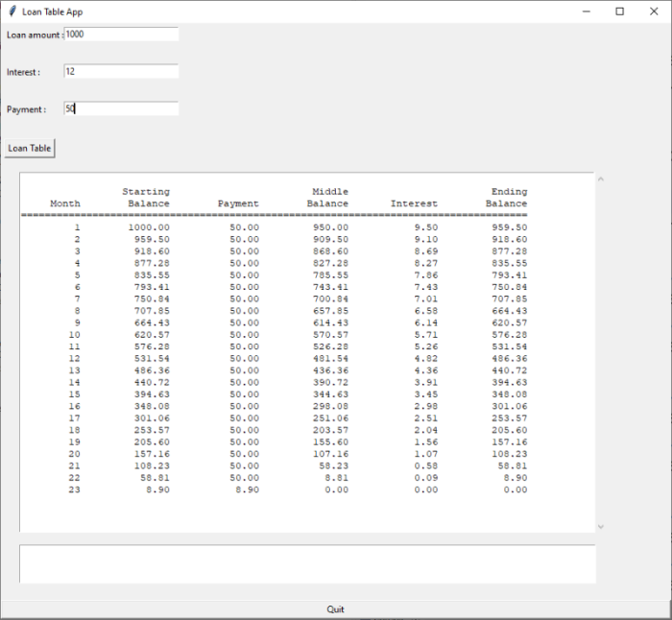Click the "Payment :" form label
This screenshot has height=620, width=672.
coord(26,109)
